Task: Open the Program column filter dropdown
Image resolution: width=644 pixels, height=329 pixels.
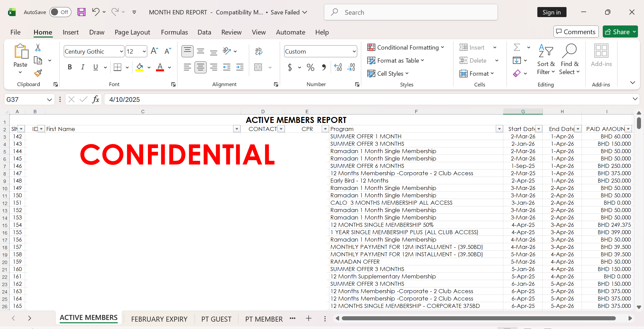Action: 499,129
